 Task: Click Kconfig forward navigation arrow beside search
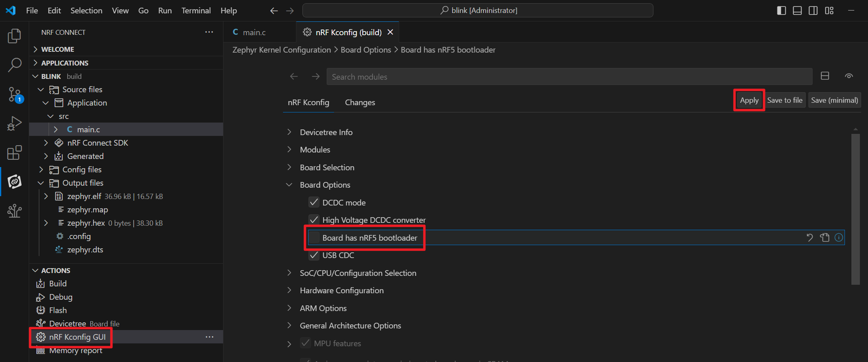[x=316, y=76]
